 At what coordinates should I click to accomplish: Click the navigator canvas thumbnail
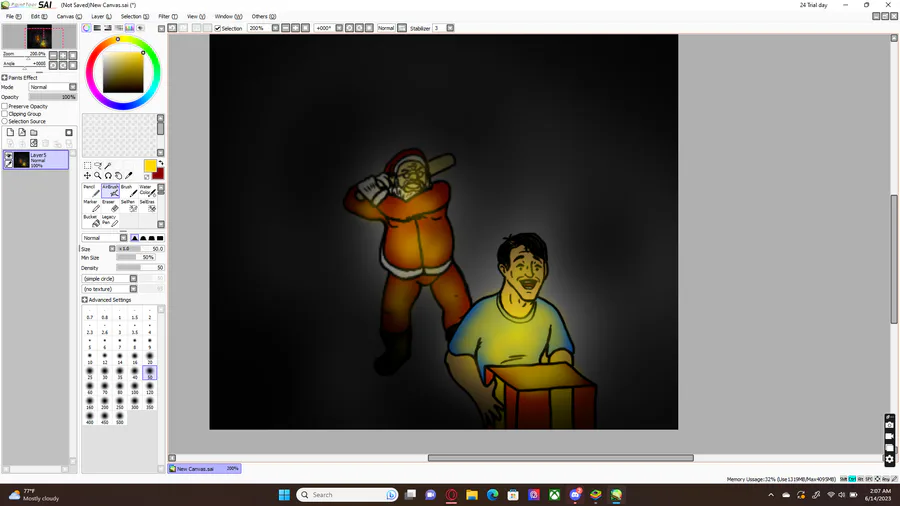(x=39, y=37)
